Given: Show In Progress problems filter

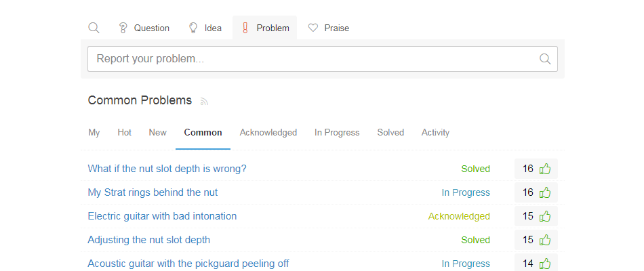Looking at the screenshot, I should tap(337, 133).
